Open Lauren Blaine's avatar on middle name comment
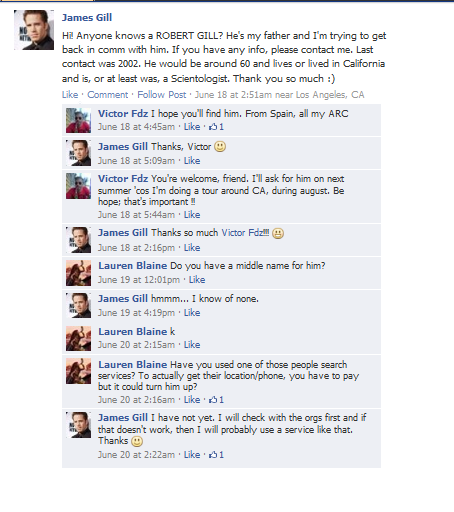This screenshot has height=512, width=454. point(78,273)
